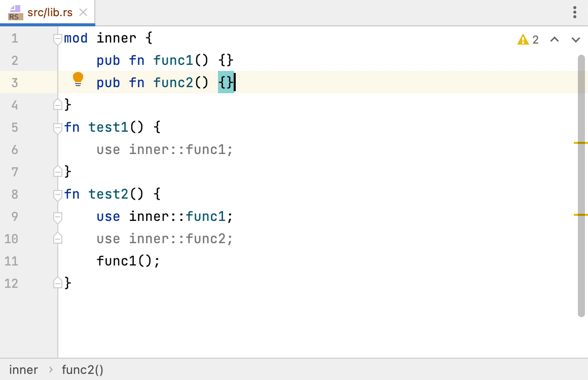Select inner in the breadcrumbs bar
This screenshot has width=588, height=380.
click(x=23, y=370)
